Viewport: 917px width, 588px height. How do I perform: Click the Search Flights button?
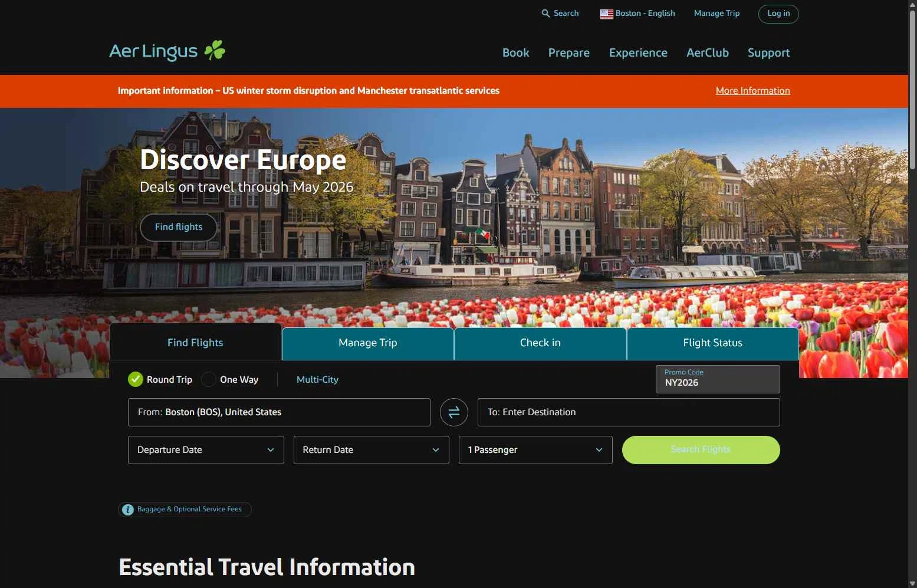(701, 450)
